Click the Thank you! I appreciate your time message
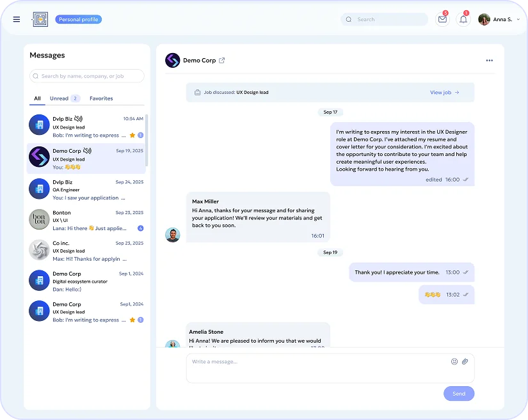528x420 pixels. (412, 272)
